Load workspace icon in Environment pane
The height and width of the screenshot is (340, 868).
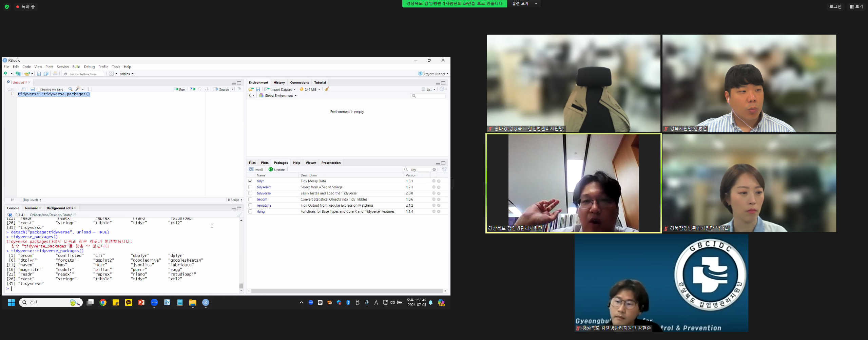251,89
